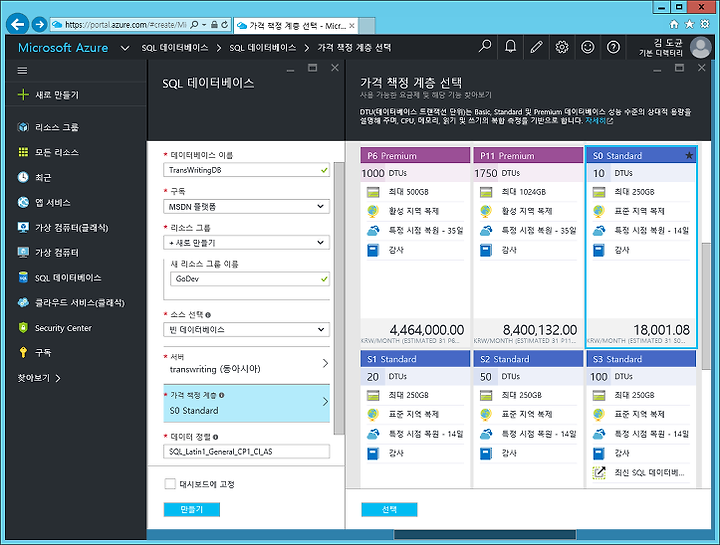Click 가격 책정 계층 선택 breadcrumb
Screen dimensions: 720x545
354,48
